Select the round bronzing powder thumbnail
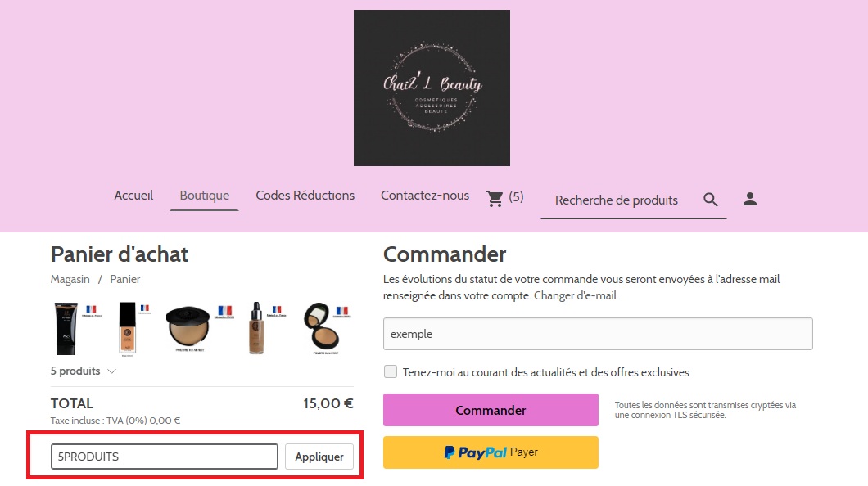Viewport: 868px width, 486px height. tap(188, 327)
